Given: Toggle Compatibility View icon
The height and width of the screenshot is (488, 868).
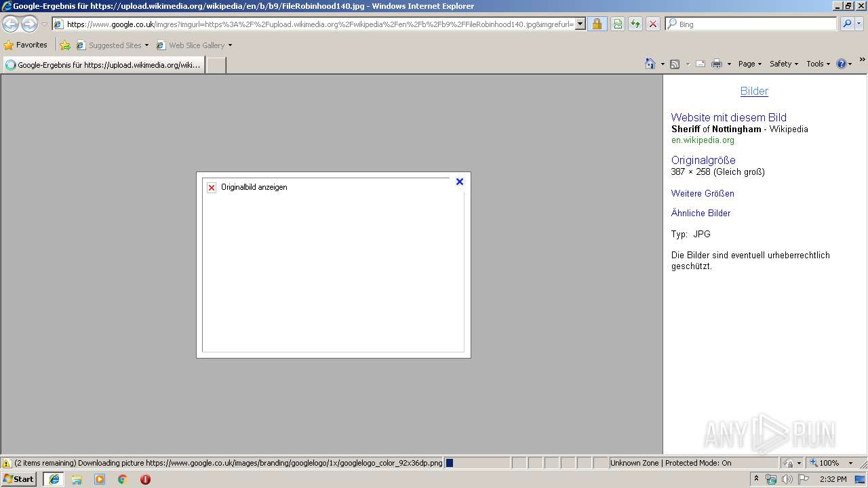Looking at the screenshot, I should point(618,24).
